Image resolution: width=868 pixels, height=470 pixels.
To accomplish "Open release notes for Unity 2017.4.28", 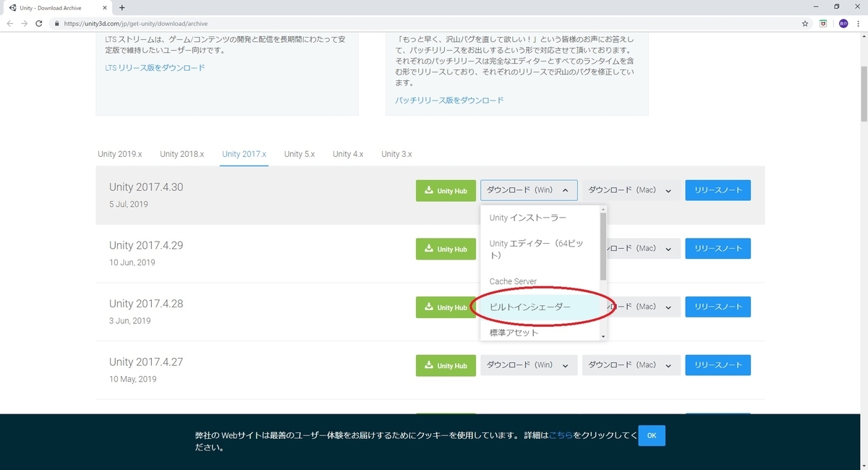I will coord(718,307).
